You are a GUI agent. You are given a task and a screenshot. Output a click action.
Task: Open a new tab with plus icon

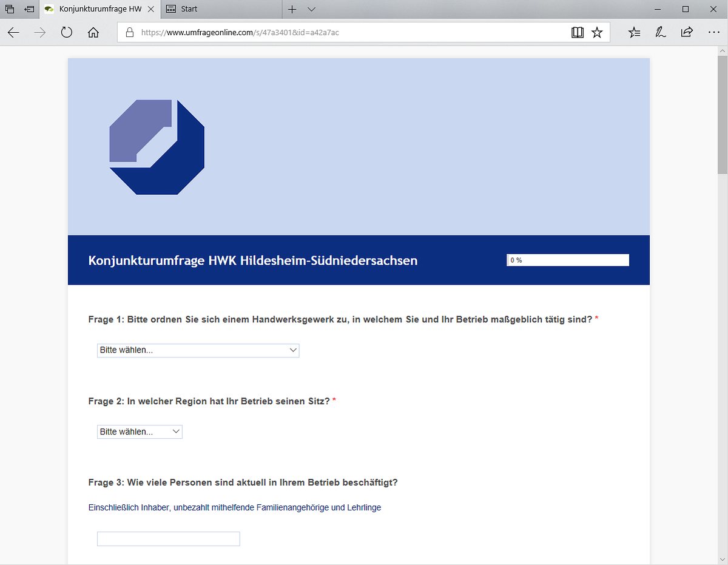[x=292, y=9]
